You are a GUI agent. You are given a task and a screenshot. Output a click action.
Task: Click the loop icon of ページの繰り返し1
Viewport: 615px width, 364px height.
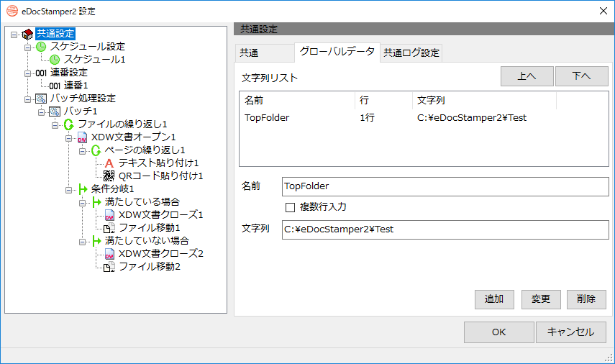(x=96, y=150)
